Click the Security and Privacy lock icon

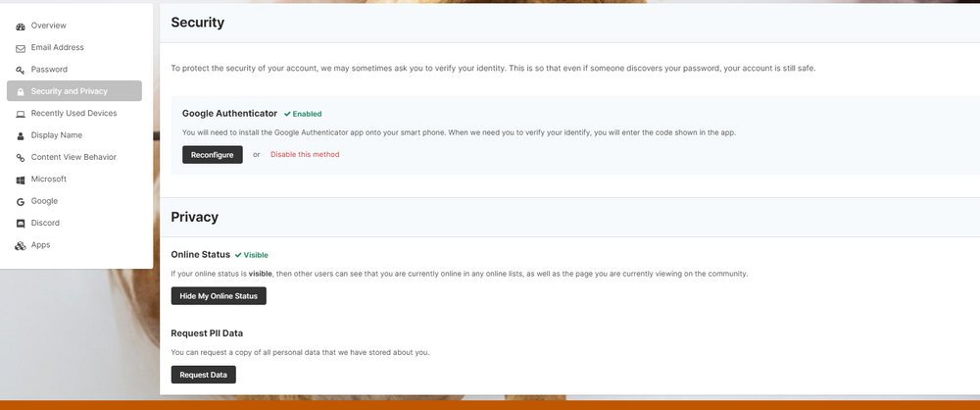(21, 91)
